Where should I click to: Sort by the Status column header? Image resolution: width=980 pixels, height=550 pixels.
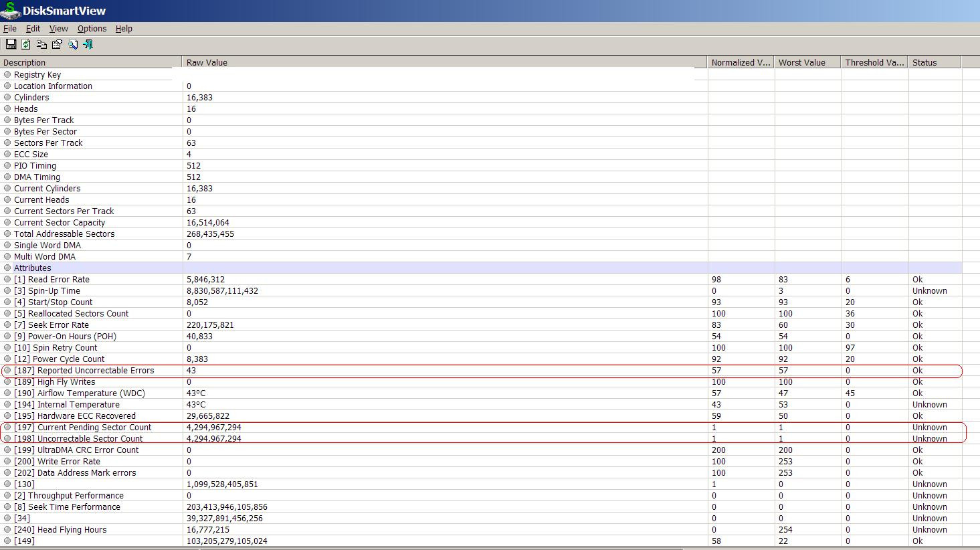[x=935, y=62]
